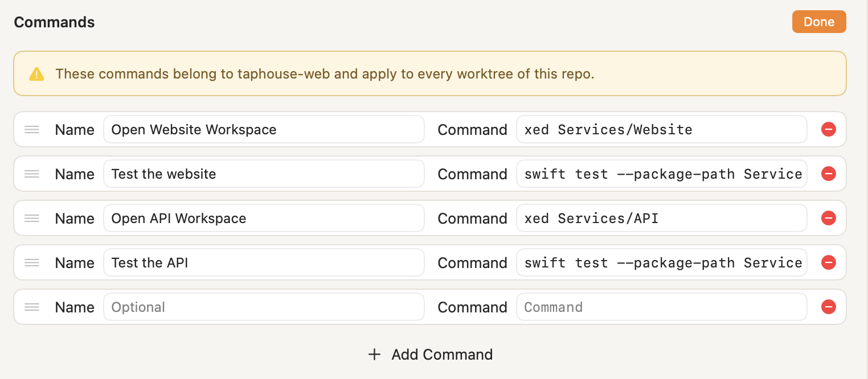Click drag handle of Test the API row
The height and width of the screenshot is (379, 868).
pyautogui.click(x=32, y=263)
